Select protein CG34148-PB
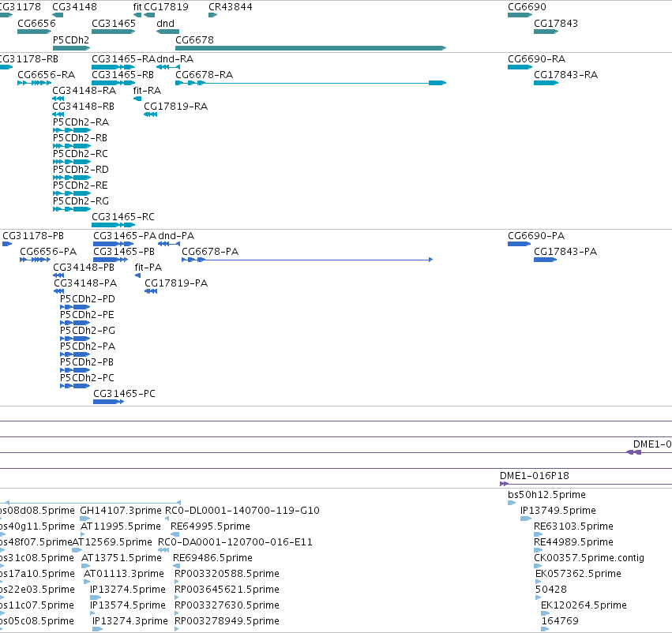Screen dimensions: 672x633 [x=84, y=268]
